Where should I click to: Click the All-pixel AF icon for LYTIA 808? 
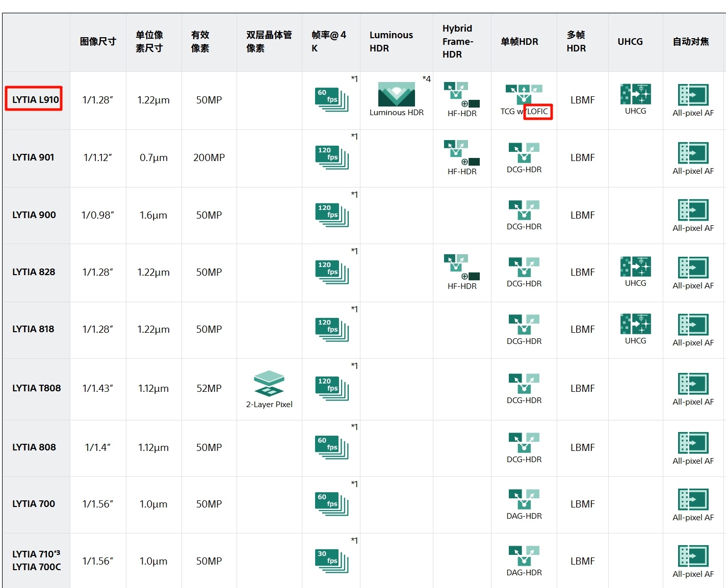[693, 443]
